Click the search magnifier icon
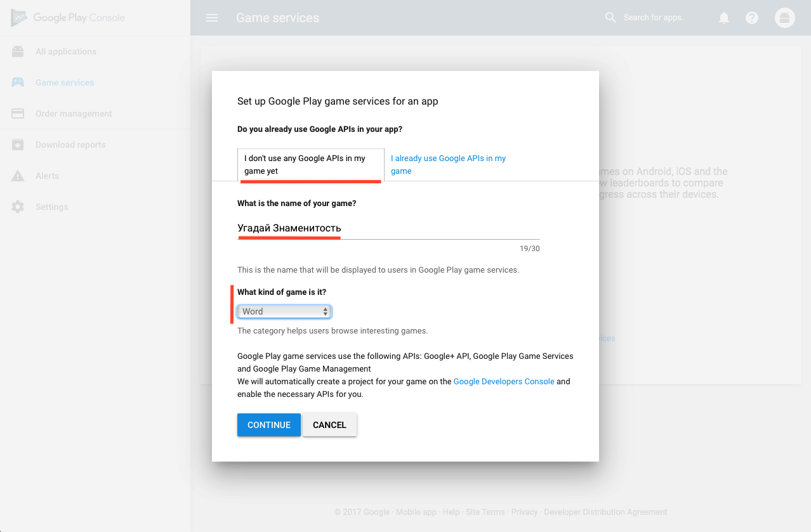 coord(610,18)
